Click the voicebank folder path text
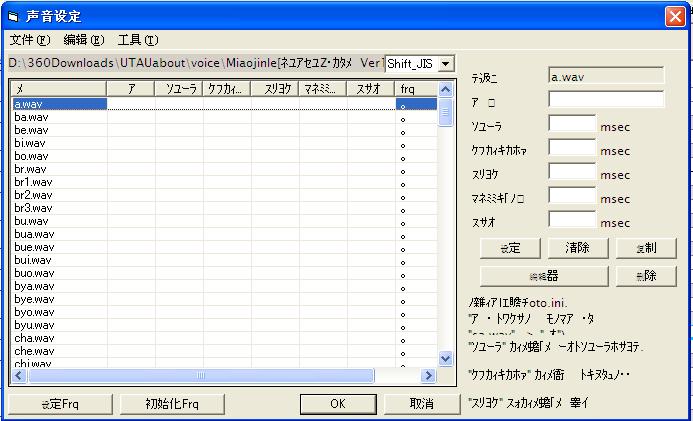Viewport: 693px width, 421px height. [195, 63]
